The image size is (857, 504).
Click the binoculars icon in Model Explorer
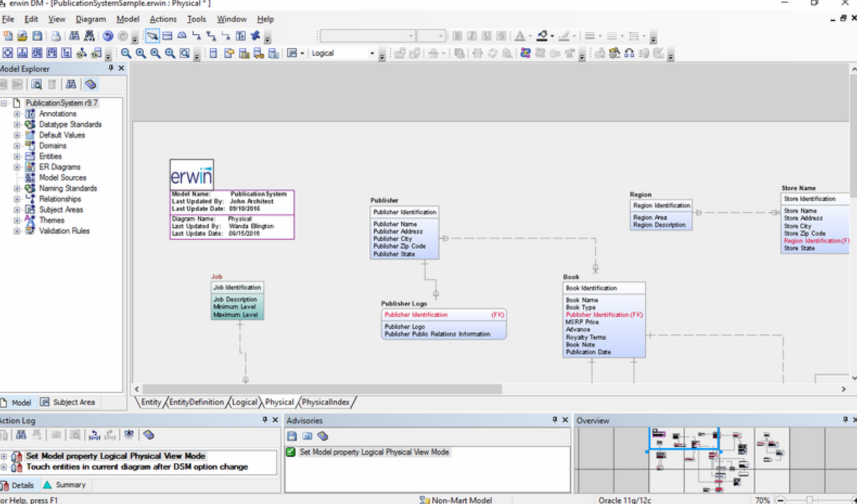(x=71, y=85)
